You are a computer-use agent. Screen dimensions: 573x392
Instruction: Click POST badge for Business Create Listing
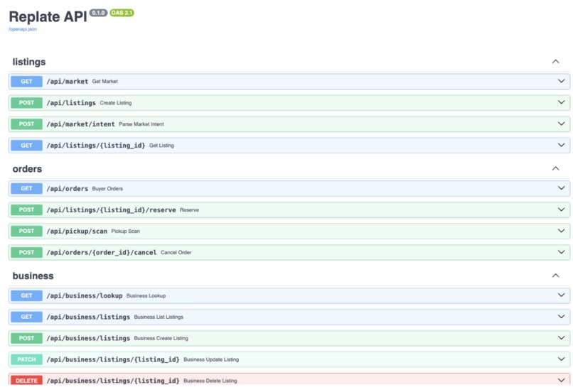(26, 338)
